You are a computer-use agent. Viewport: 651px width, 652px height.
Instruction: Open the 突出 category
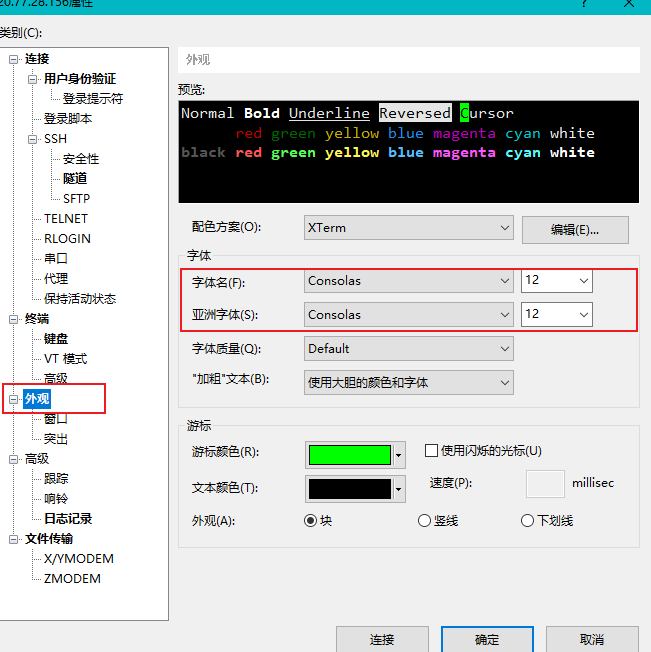[56, 439]
